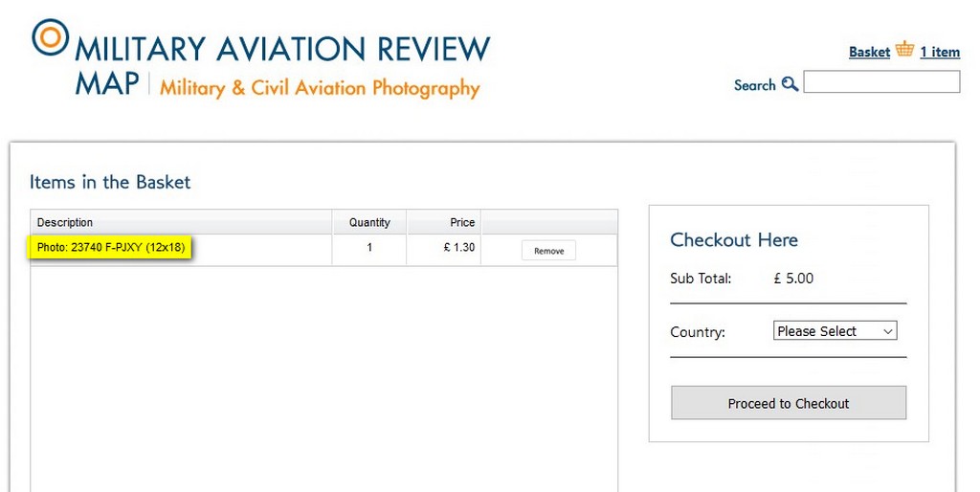Screen dimensions: 980x492
Task: Focus the Search input field
Action: 881,82
